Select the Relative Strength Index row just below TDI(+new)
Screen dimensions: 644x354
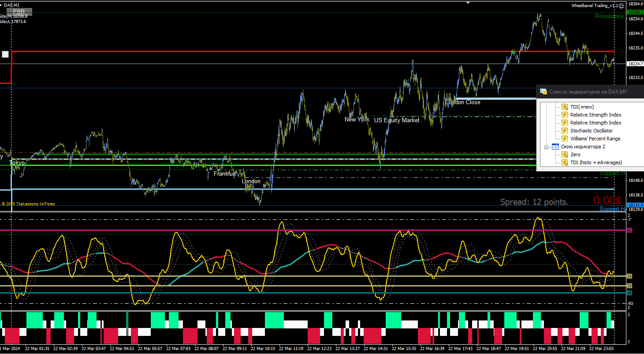click(596, 115)
